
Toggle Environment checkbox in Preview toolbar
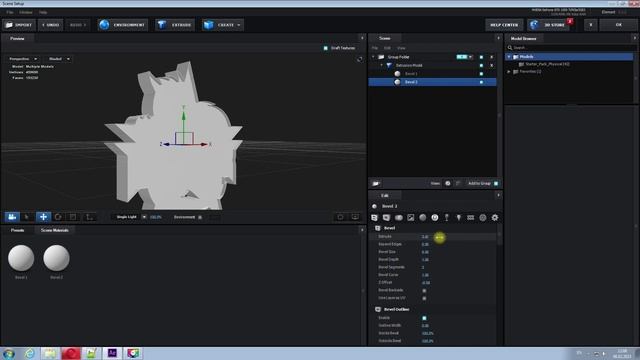point(200,218)
